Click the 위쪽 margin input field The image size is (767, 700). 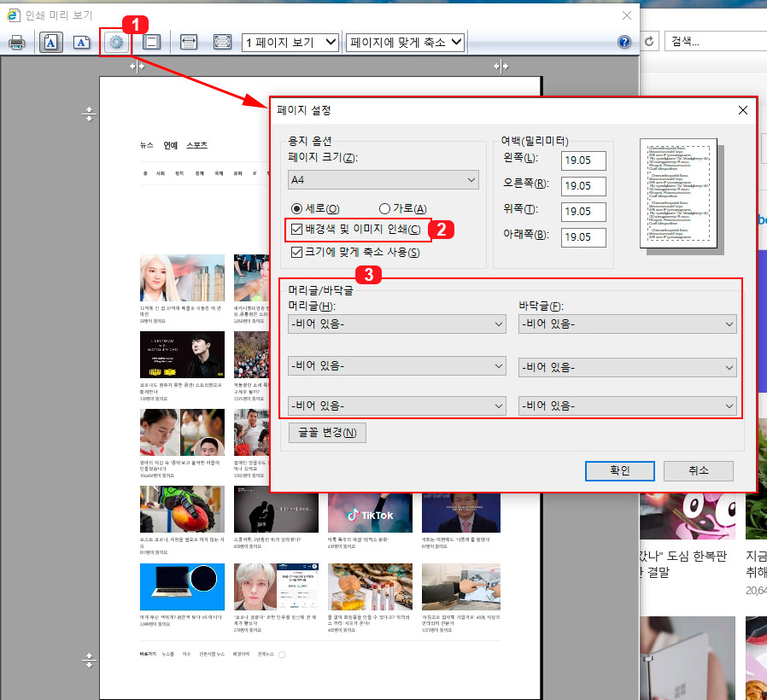(x=583, y=212)
